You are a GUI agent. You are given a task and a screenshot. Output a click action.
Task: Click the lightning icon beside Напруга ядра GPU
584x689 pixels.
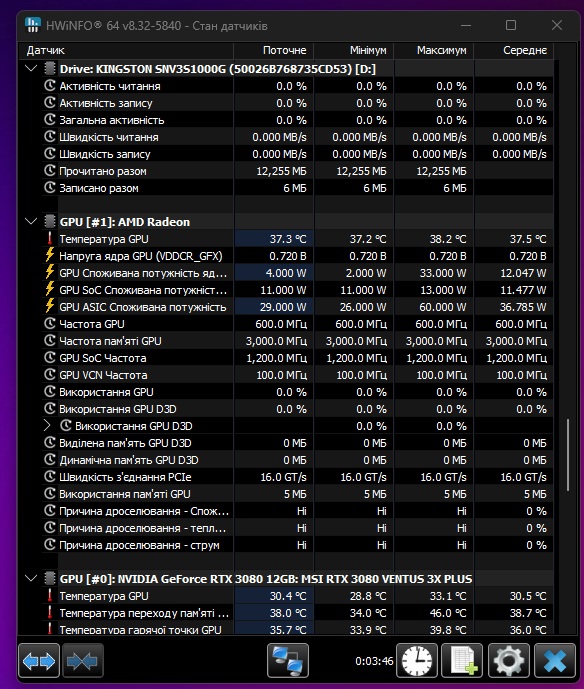pos(50,255)
